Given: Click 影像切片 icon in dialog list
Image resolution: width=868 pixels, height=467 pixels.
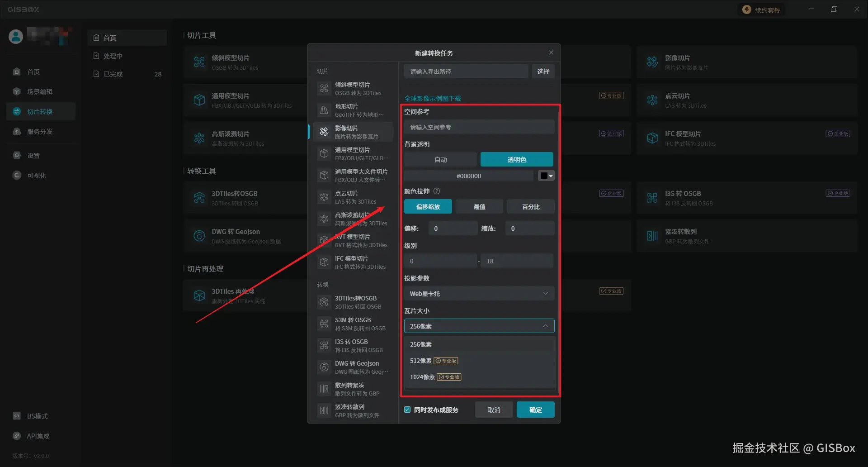Looking at the screenshot, I should click(324, 132).
